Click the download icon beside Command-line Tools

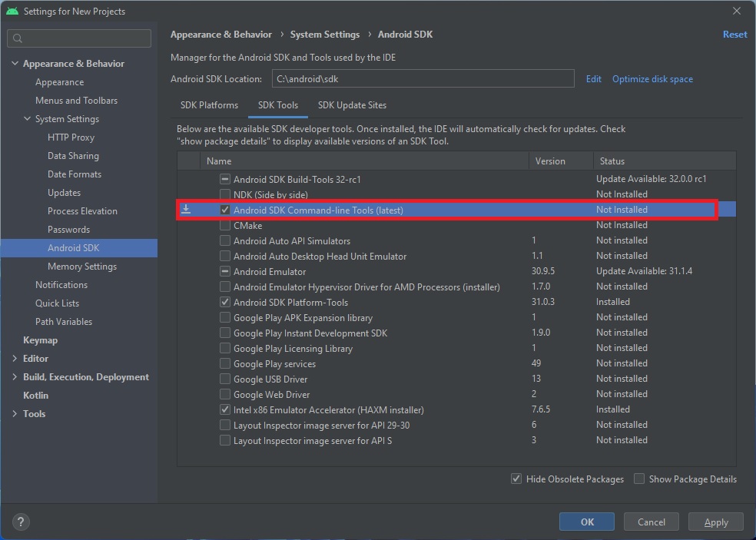(x=186, y=210)
